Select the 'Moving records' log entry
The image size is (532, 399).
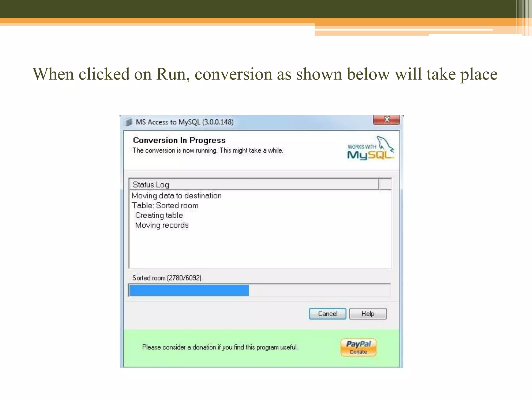pos(162,225)
